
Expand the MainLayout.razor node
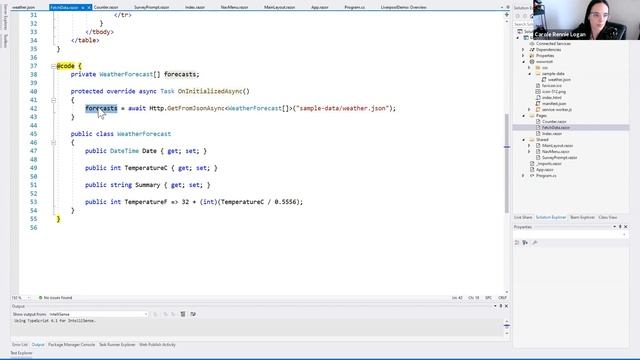(530, 145)
